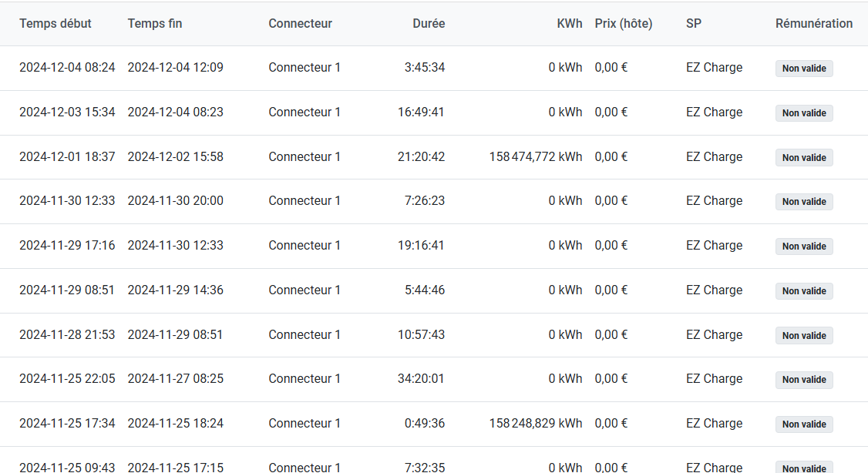Viewport: 868px width, 473px height.
Task: Click the Temps début column header
Action: click(56, 24)
